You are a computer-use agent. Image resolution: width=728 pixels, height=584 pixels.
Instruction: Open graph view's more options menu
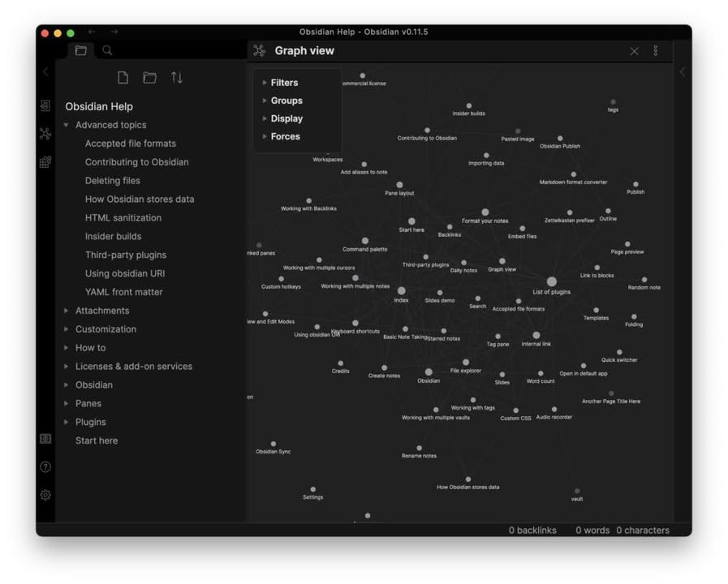pos(656,51)
